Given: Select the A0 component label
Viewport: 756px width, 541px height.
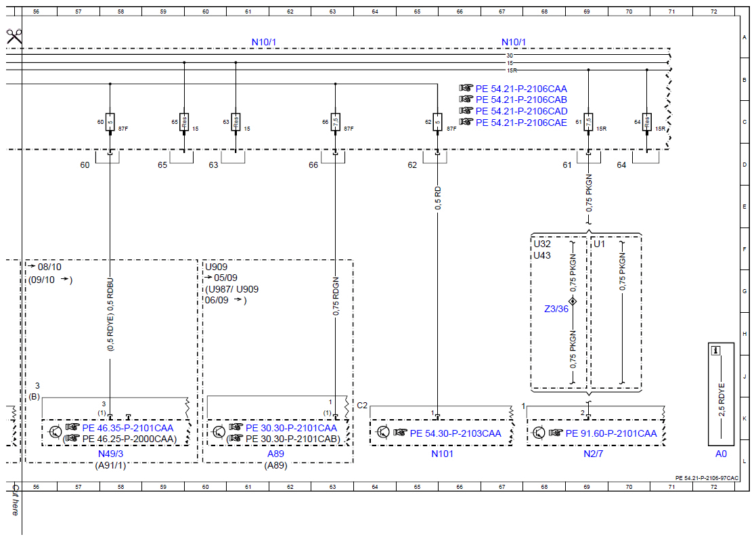Looking at the screenshot, I should (721, 454).
